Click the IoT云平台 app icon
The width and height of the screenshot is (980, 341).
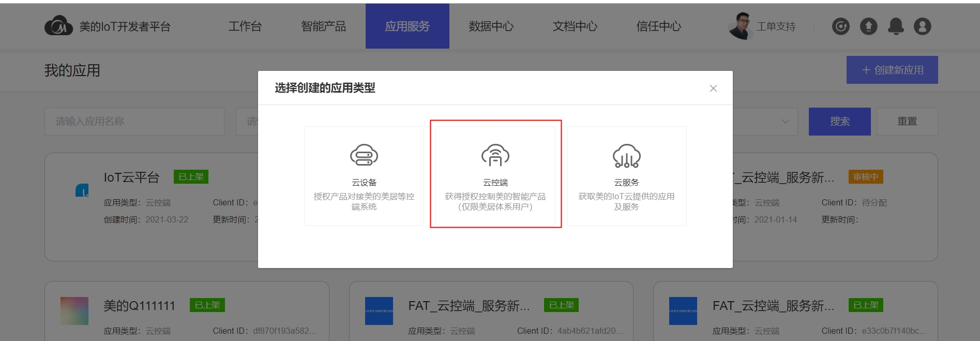pos(82,190)
